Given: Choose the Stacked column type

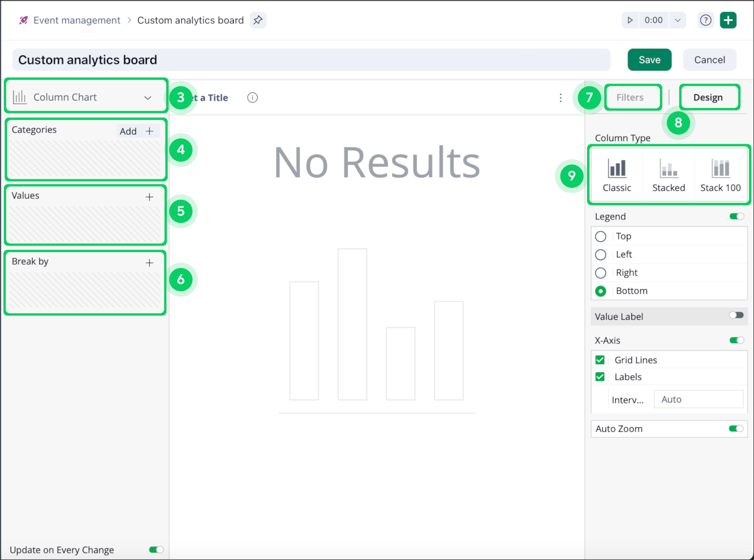Looking at the screenshot, I should click(x=669, y=175).
